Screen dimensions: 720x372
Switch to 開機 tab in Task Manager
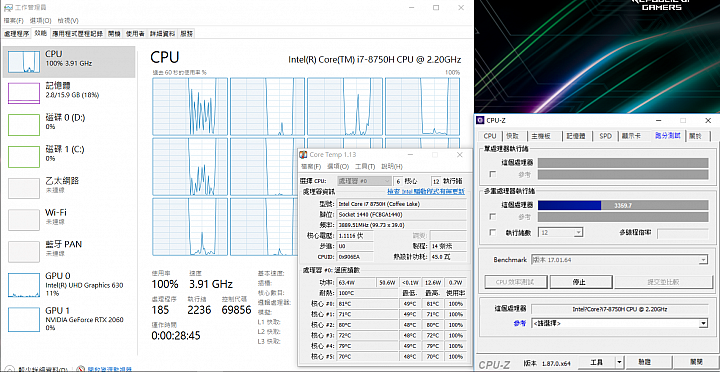pos(114,34)
